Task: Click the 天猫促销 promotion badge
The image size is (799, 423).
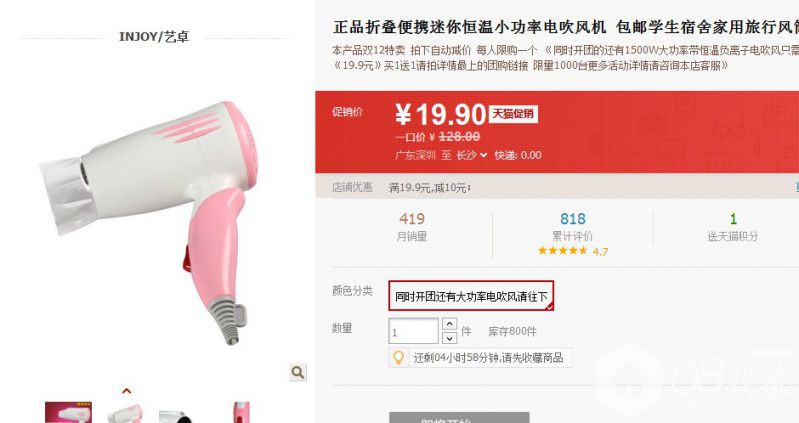Action: [x=513, y=114]
